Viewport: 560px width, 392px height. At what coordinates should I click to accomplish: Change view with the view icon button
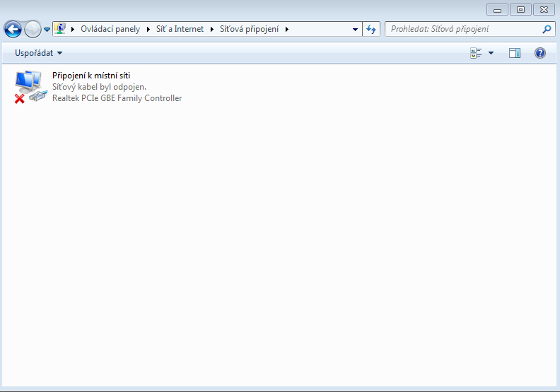[476, 53]
